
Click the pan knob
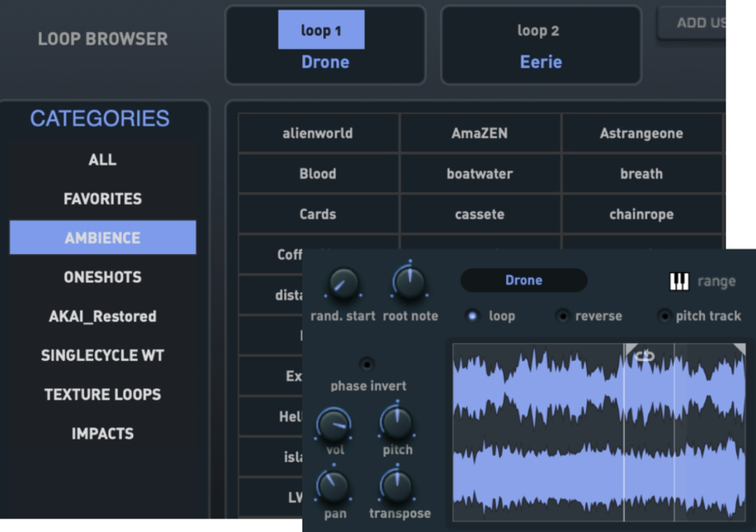point(334,487)
